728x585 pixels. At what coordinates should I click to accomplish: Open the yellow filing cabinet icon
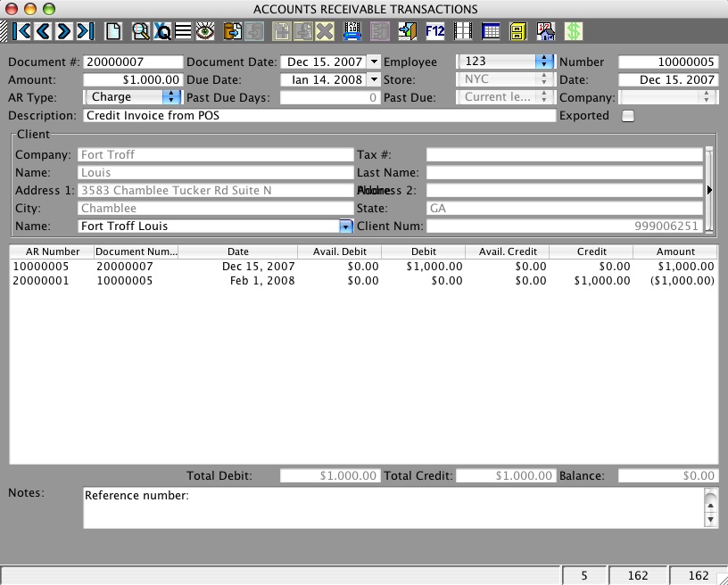[x=518, y=31]
